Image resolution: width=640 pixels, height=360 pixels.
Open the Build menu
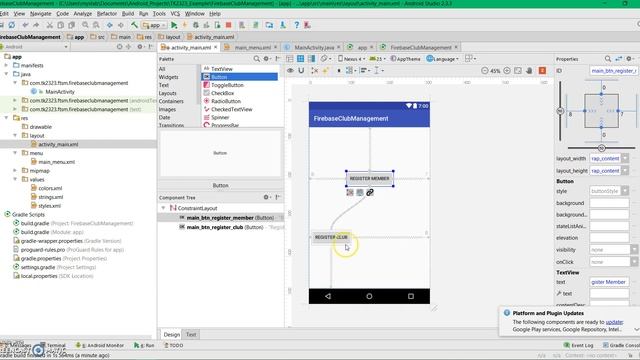point(128,13)
